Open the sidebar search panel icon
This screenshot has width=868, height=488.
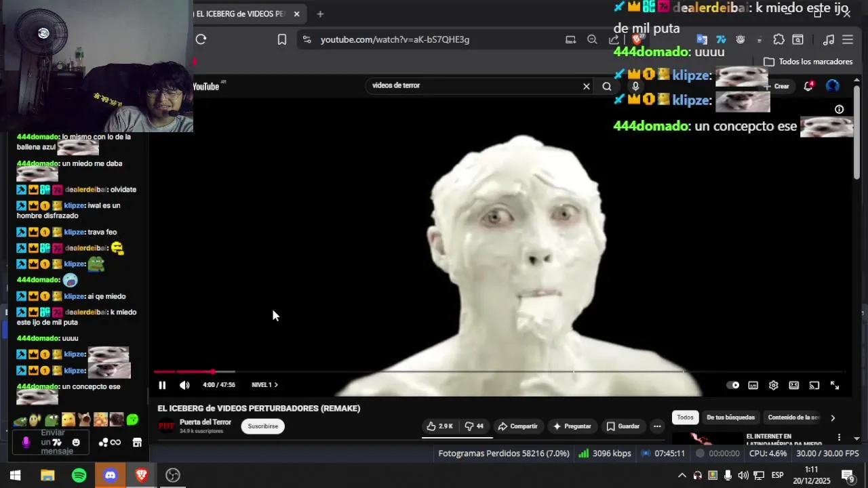[x=798, y=39]
